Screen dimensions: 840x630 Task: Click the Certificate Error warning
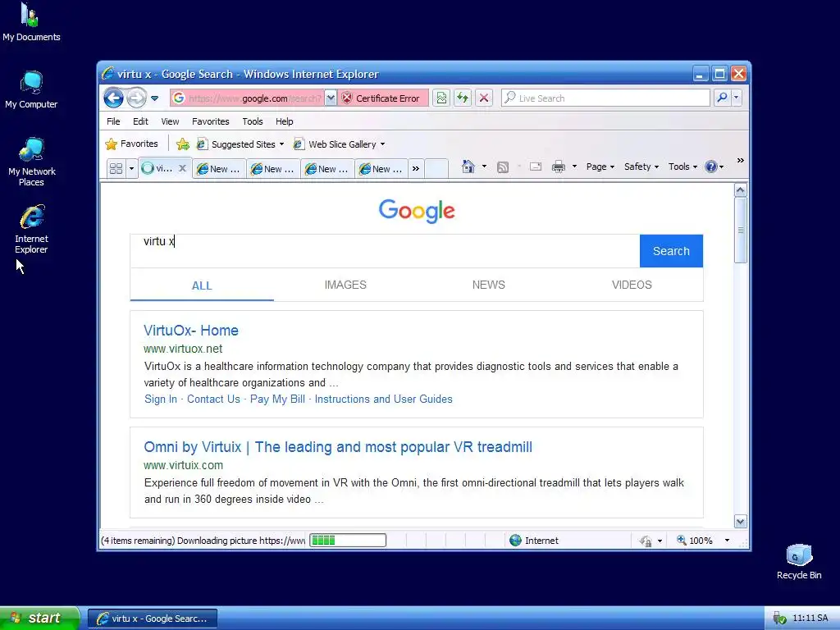pos(381,98)
